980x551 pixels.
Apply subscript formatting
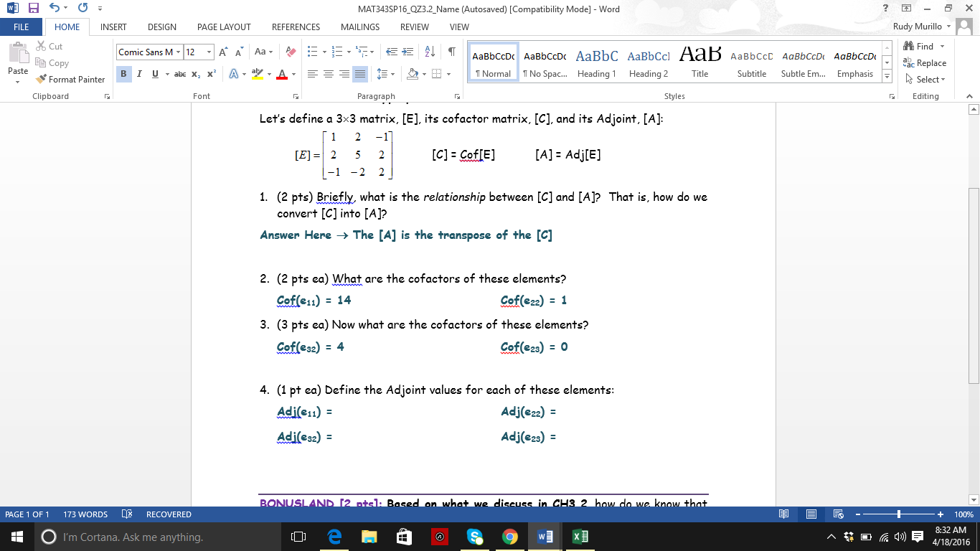point(194,74)
